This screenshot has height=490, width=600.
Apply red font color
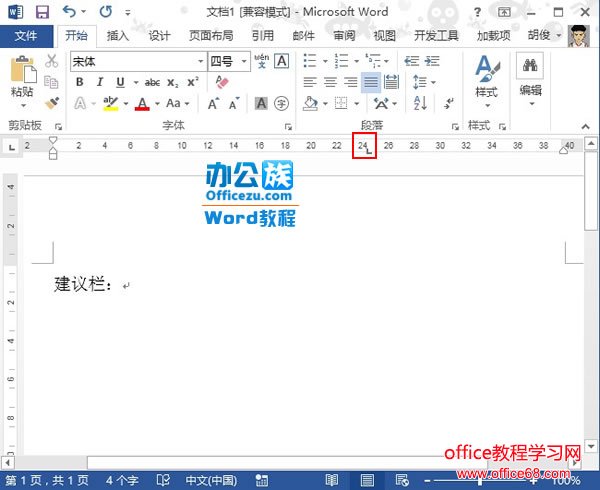tap(142, 103)
